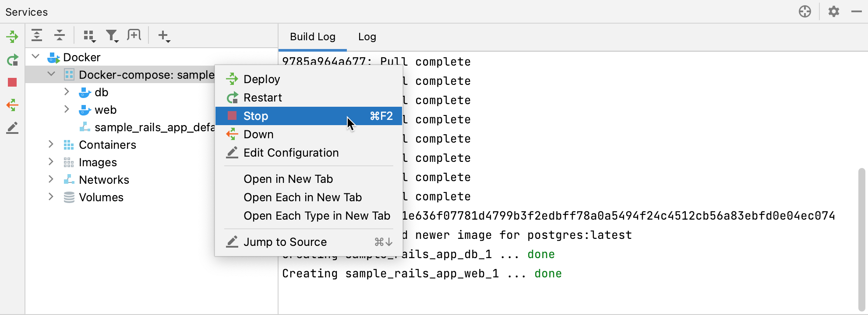Screen dimensions: 868x315
Task: Open the Services settings gear icon
Action: click(x=834, y=11)
